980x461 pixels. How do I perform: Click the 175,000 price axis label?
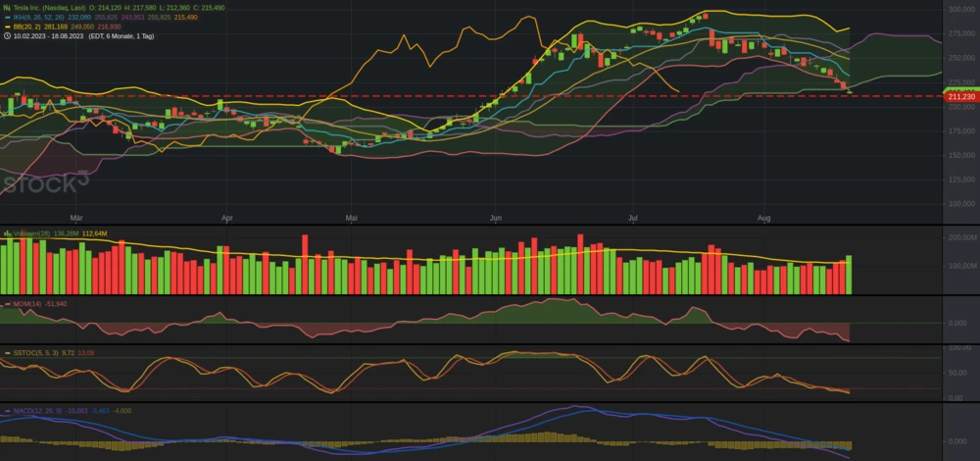tap(961, 131)
